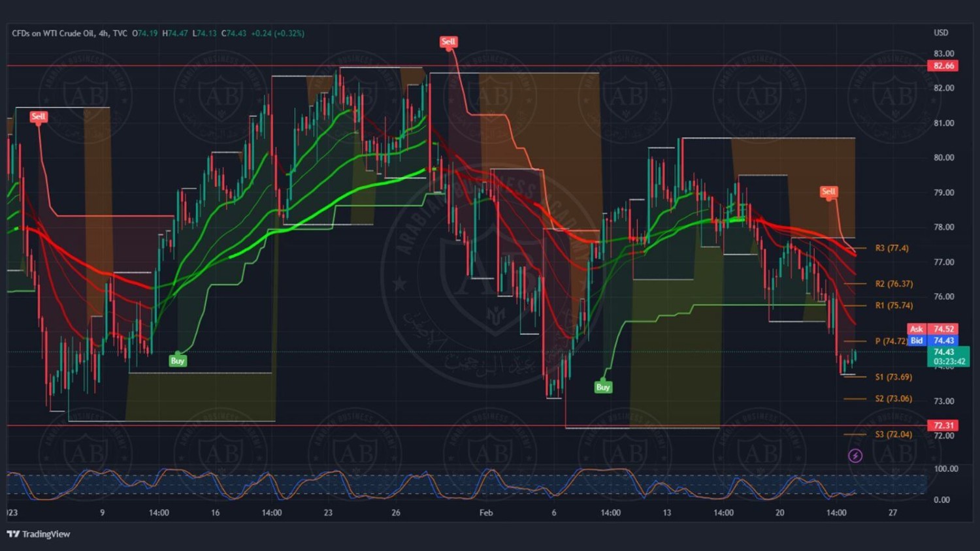The height and width of the screenshot is (551, 980).
Task: Click the TradingView logo
Action: coord(39,534)
